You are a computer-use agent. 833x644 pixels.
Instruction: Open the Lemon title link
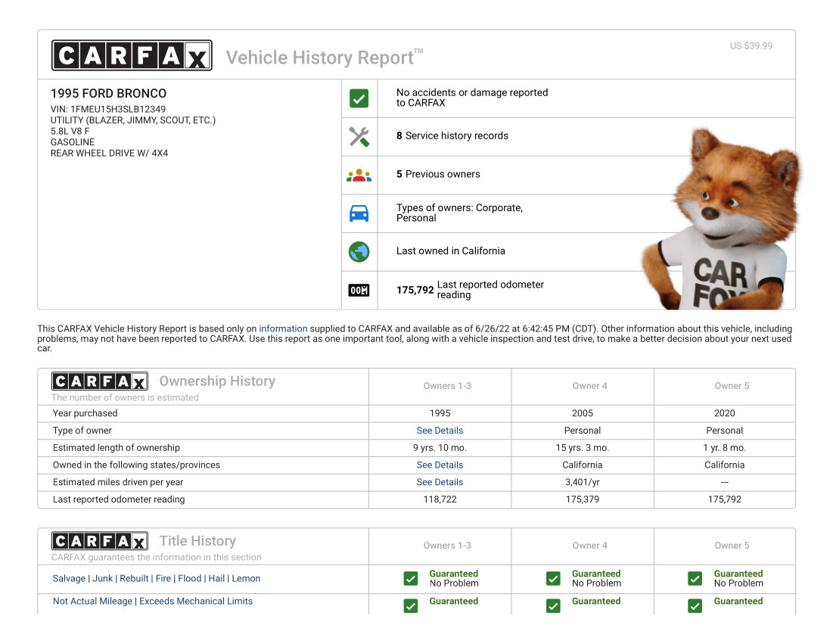pos(246,579)
